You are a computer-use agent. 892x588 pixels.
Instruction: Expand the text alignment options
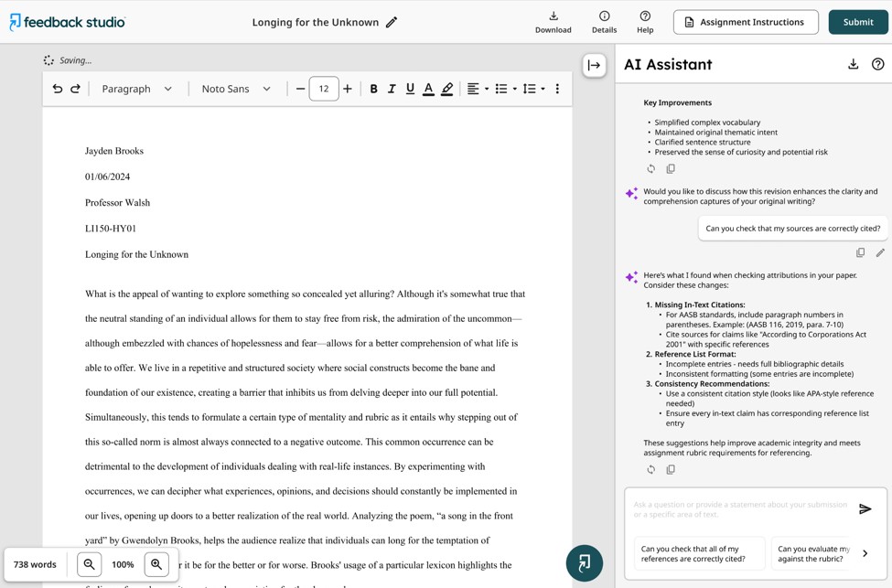(x=486, y=89)
